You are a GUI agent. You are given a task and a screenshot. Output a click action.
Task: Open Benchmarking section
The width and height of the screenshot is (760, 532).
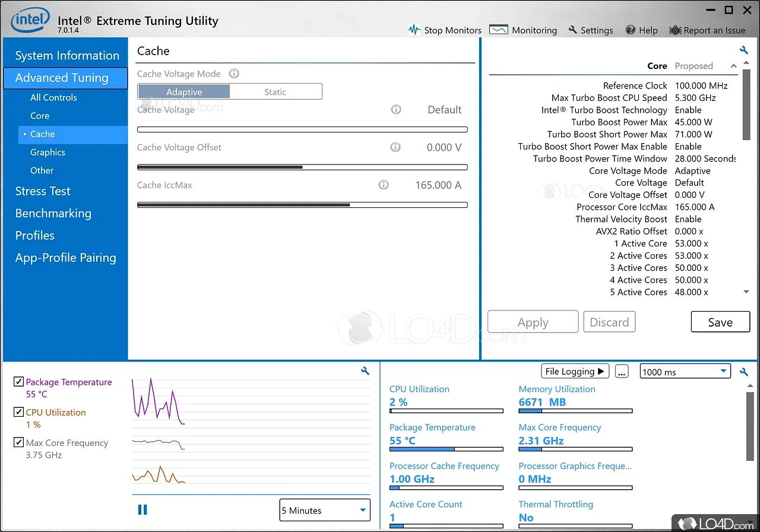53,213
